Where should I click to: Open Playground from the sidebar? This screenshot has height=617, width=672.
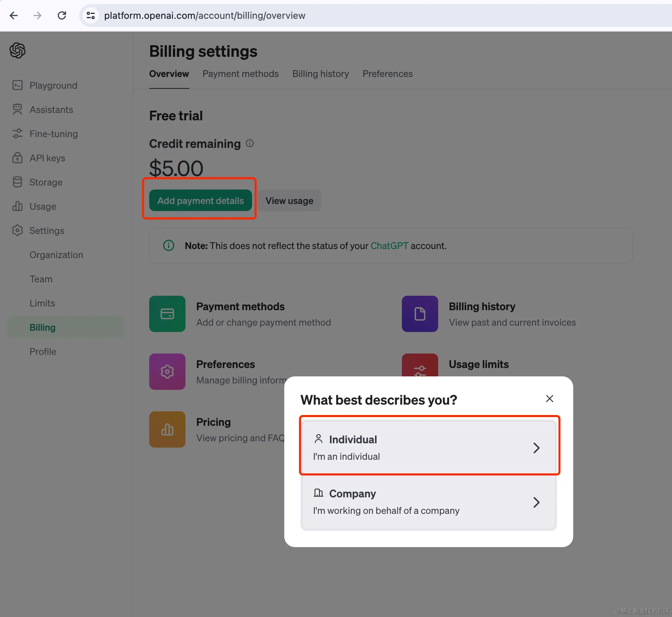(x=53, y=85)
